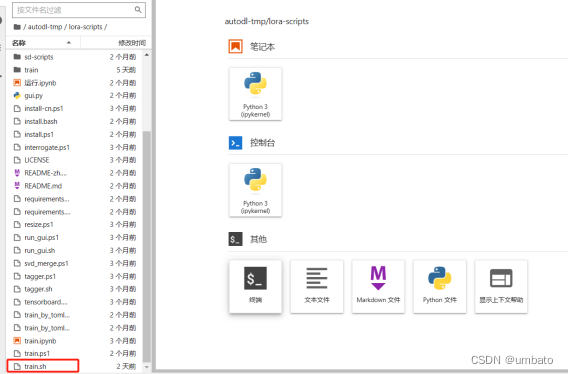Select resize.ps1 file
The image size is (568, 374).
pyautogui.click(x=75, y=225)
